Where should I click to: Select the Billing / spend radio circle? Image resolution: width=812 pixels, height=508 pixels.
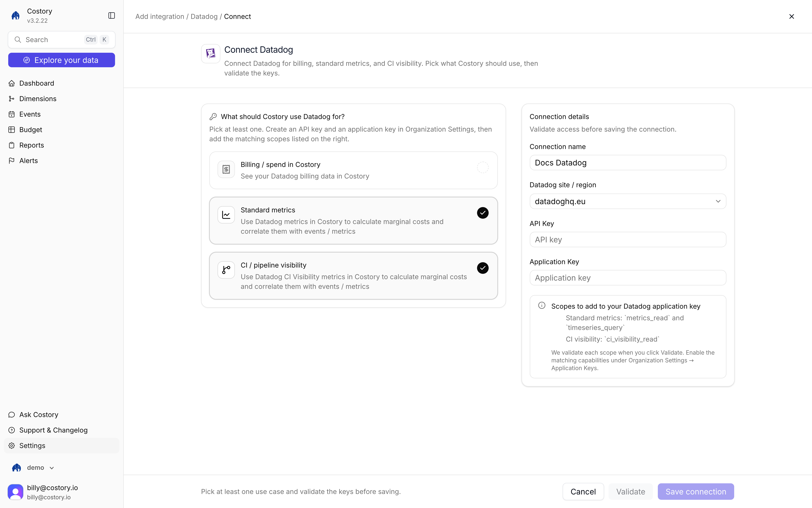click(483, 167)
